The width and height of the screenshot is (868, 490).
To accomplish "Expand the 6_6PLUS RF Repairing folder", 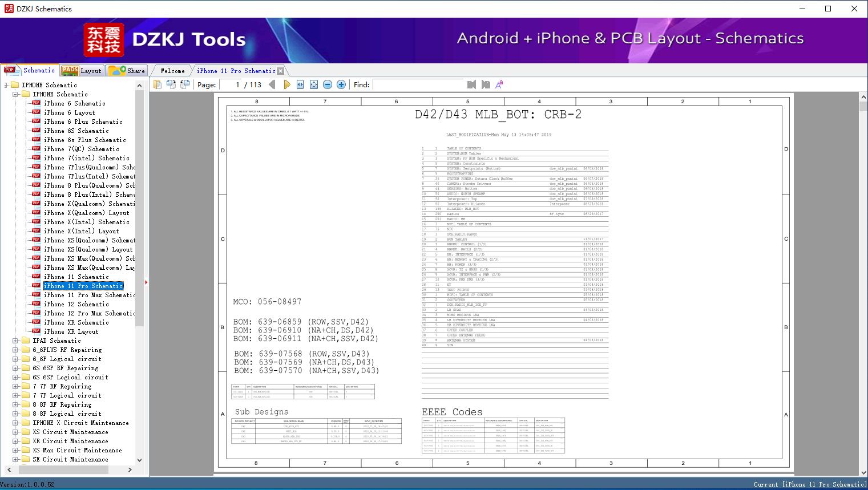I will (15, 350).
